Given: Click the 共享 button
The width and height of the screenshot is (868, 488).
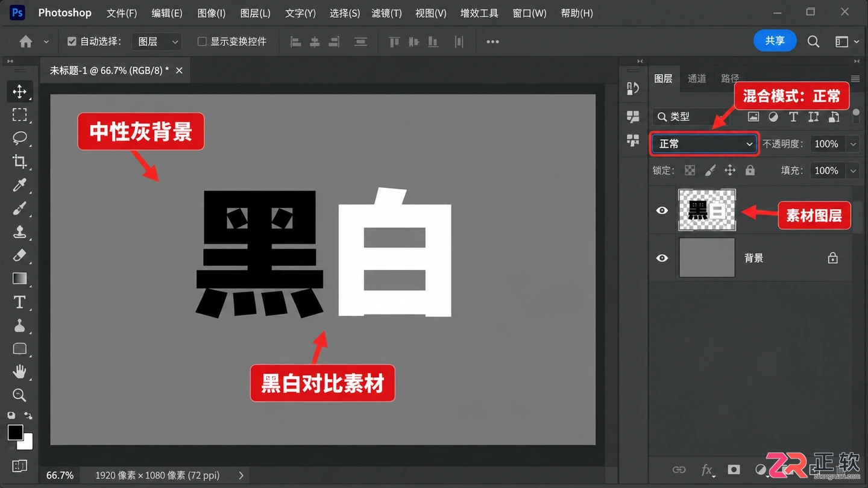Looking at the screenshot, I should 775,41.
